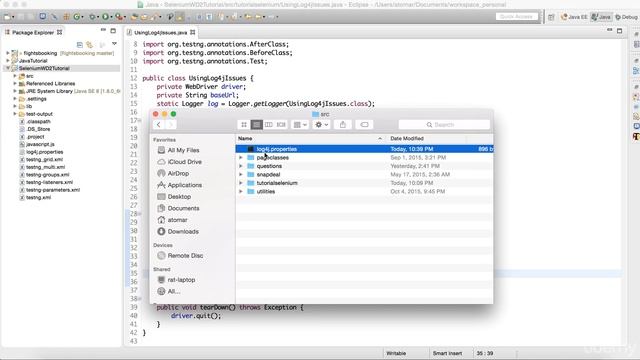This screenshot has width=640, height=360.
Task: Click the Finder Search field
Action: (x=444, y=124)
